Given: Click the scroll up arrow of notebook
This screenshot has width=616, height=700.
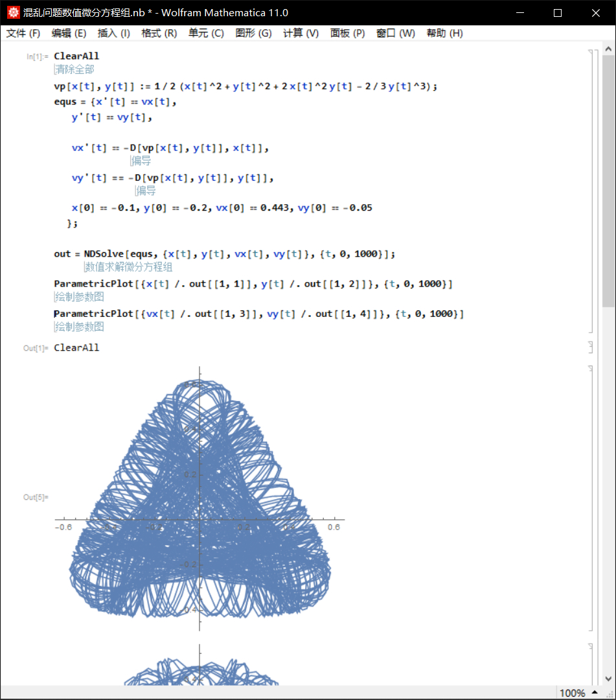Looking at the screenshot, I should tap(608, 49).
